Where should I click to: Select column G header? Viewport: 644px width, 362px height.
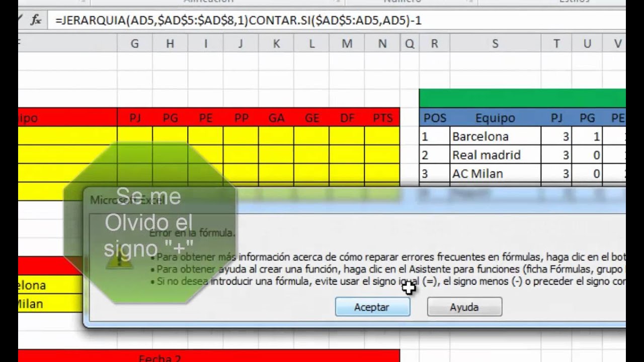tap(135, 44)
